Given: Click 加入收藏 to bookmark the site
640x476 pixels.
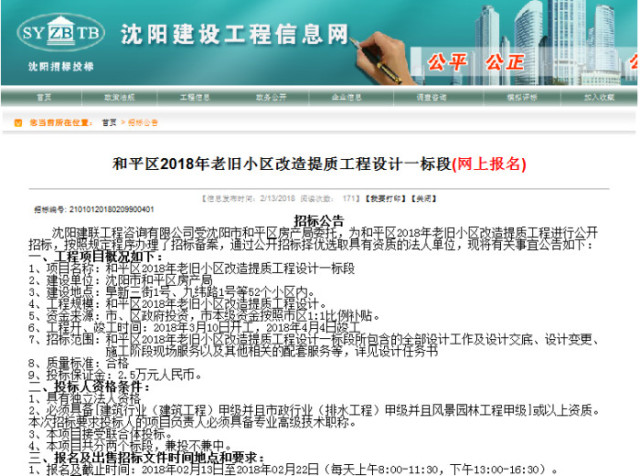Looking at the screenshot, I should 599,97.
